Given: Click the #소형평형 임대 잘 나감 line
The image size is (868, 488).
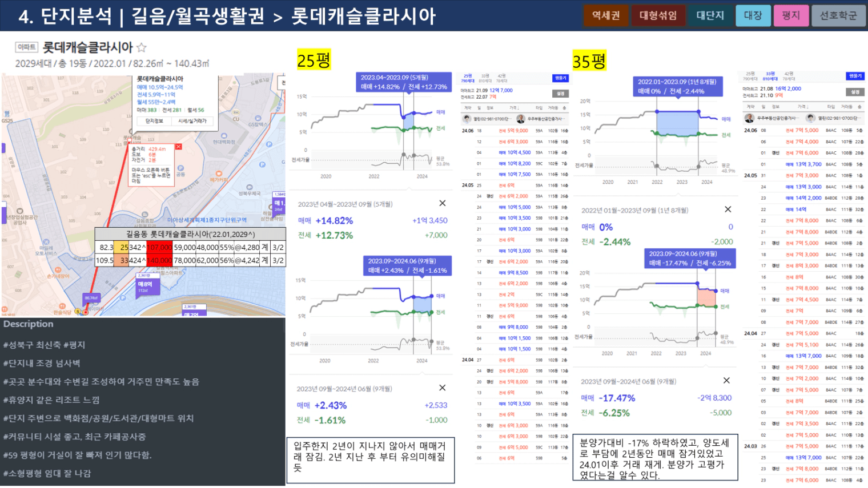Looking at the screenshot, I should coord(47,473).
